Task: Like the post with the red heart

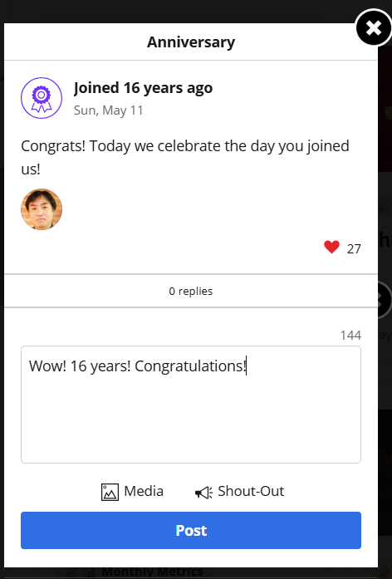Action: click(331, 247)
